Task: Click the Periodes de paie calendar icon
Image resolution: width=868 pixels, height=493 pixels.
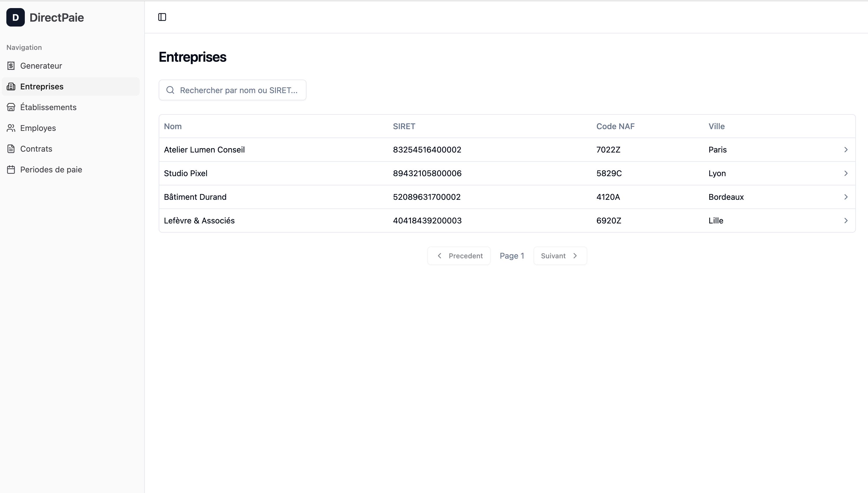Action: (x=11, y=170)
